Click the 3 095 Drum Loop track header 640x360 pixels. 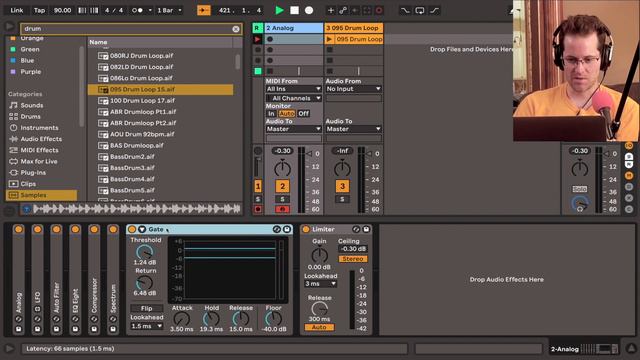click(x=353, y=28)
